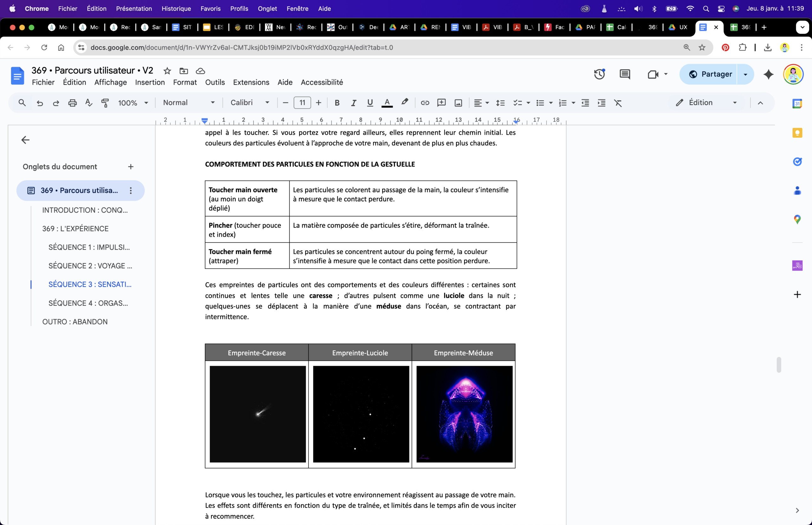
Task: Go to SÉQUENCE 4 : ORGAS... outline heading
Action: [88, 303]
